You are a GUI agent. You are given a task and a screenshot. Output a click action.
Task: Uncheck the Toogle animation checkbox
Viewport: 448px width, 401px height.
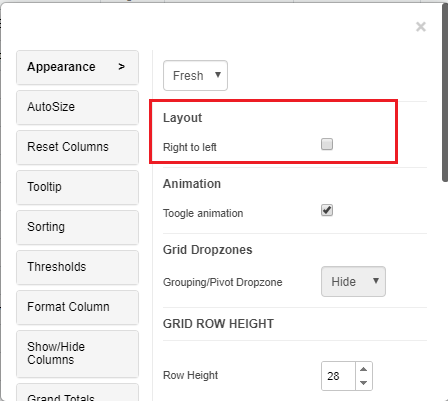point(327,210)
